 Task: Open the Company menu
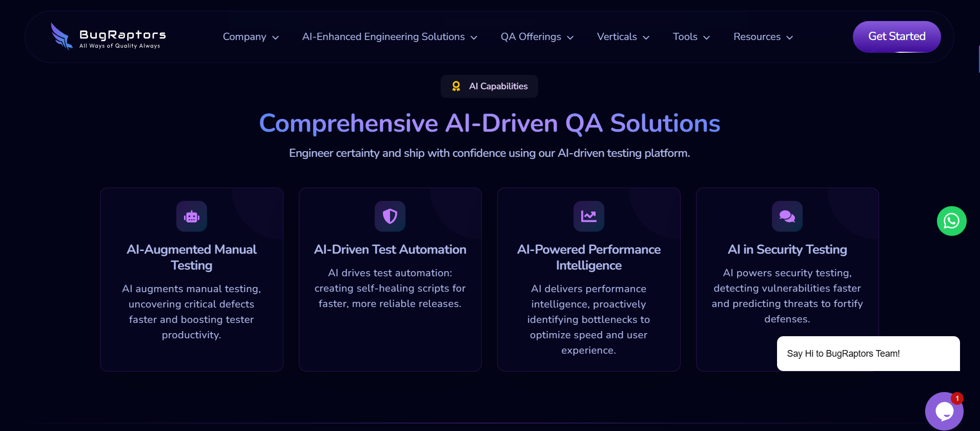pyautogui.click(x=244, y=37)
